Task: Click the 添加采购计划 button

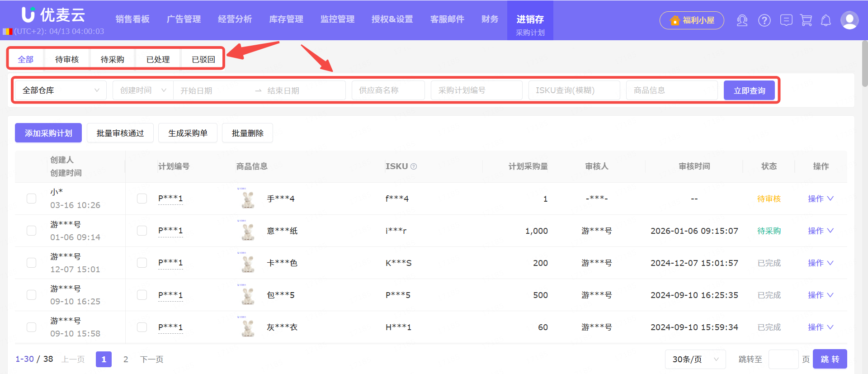Action: (48, 133)
